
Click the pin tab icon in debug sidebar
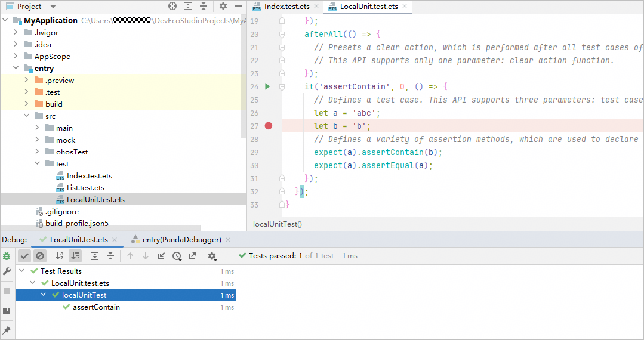click(x=7, y=330)
